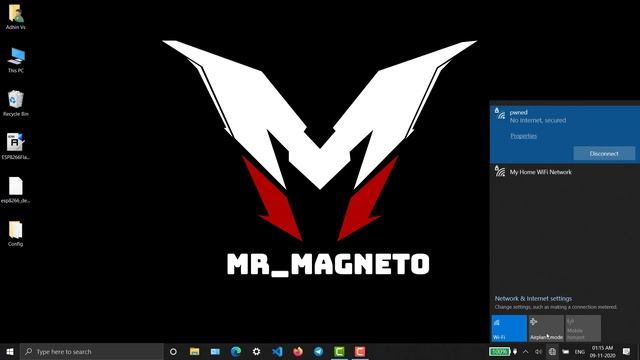Select the ESP8266Flasher desktop shortcut
This screenshot has height=360, width=640.
click(16, 146)
